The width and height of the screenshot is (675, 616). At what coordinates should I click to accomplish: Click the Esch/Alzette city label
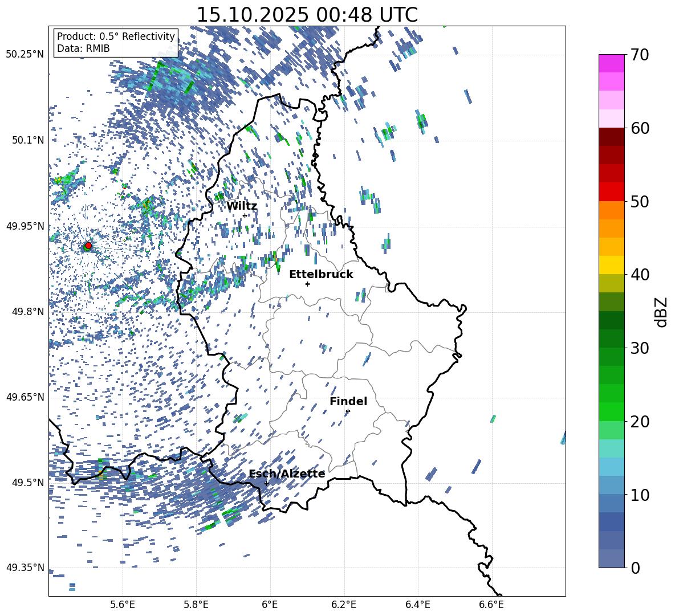coord(287,474)
